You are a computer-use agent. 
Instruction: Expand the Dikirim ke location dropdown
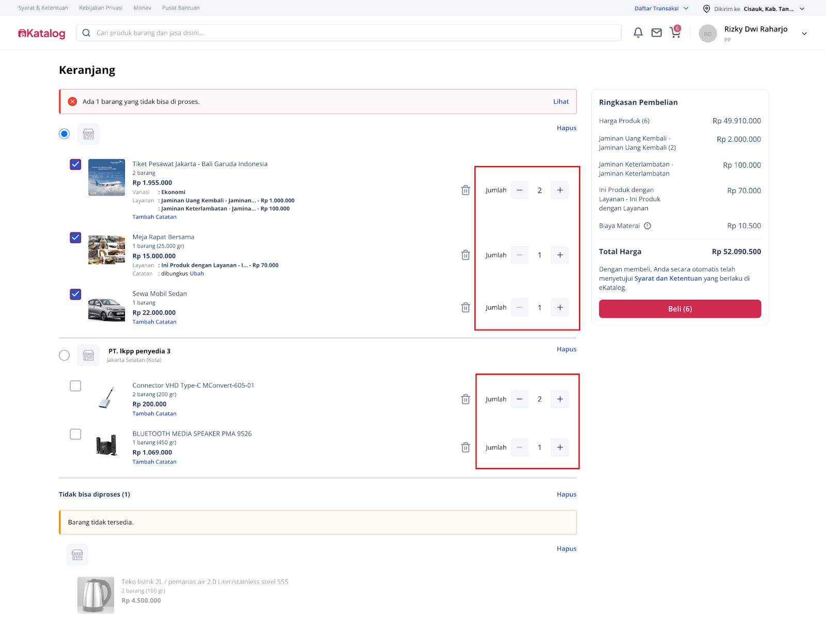click(x=802, y=9)
